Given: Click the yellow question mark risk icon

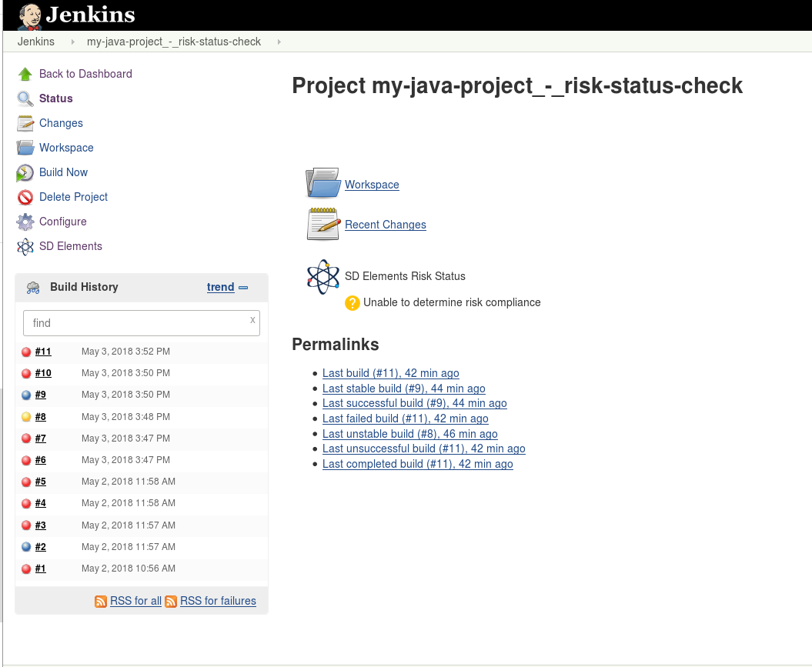Looking at the screenshot, I should (x=353, y=302).
